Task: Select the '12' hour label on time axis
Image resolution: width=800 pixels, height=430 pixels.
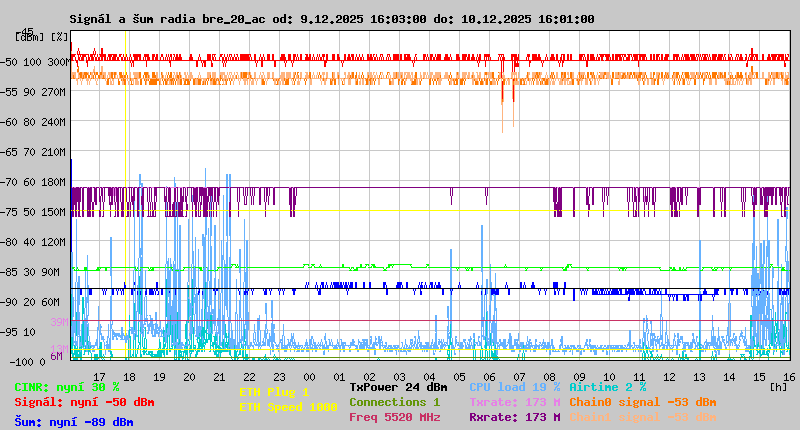Action: coord(669,377)
